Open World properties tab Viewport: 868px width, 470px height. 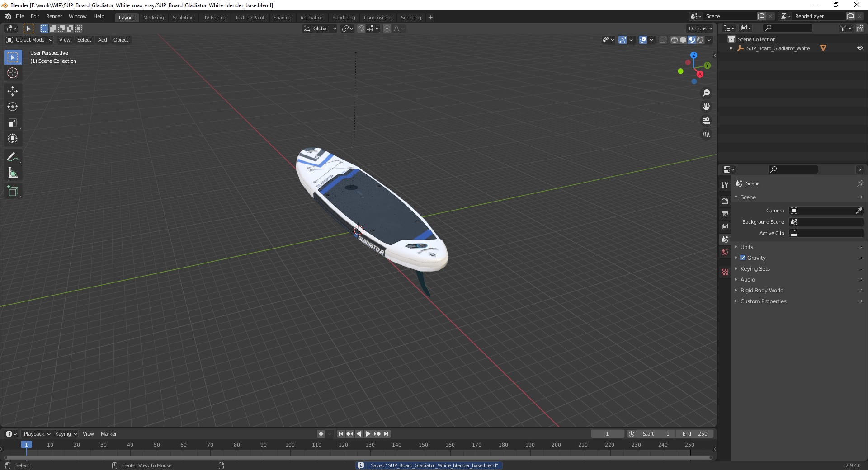point(725,252)
